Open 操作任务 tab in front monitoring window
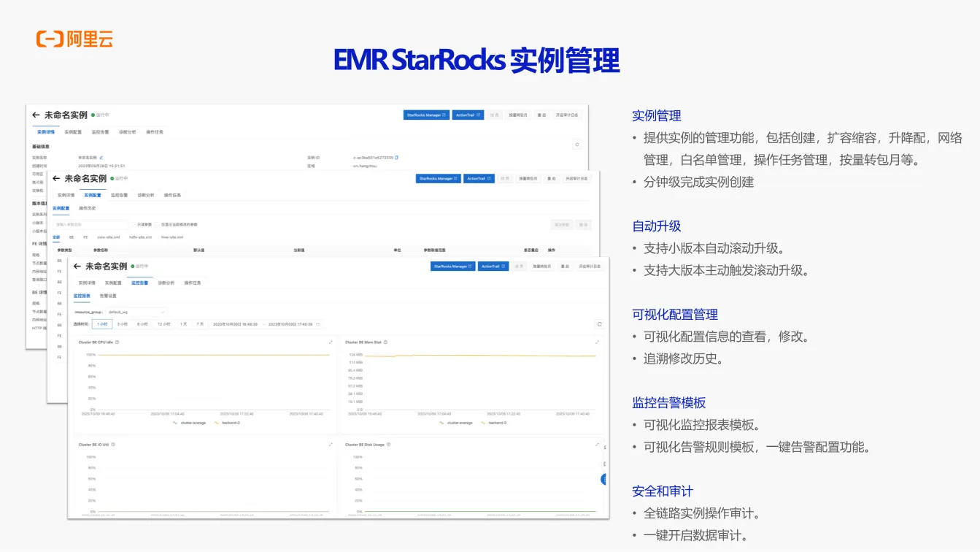This screenshot has width=980, height=552. 193,283
